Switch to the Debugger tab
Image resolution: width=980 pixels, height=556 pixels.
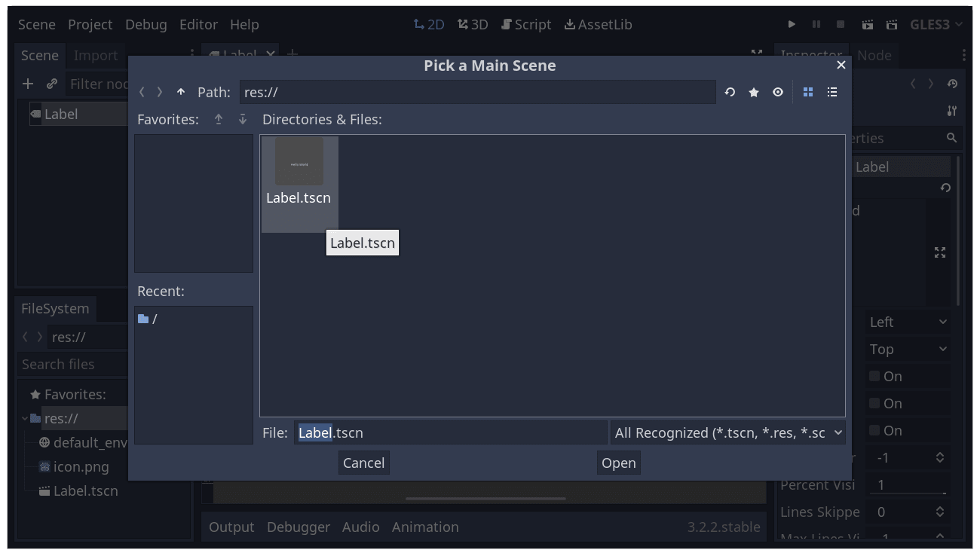pyautogui.click(x=299, y=527)
